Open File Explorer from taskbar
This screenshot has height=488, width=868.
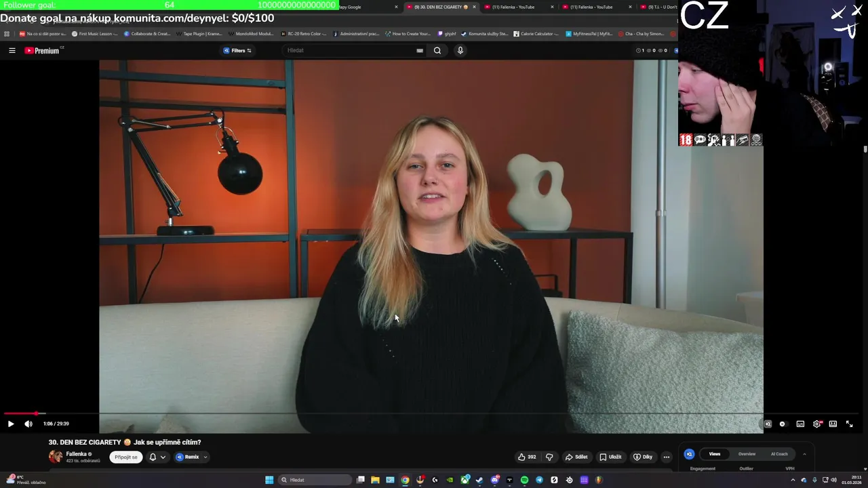(x=375, y=480)
